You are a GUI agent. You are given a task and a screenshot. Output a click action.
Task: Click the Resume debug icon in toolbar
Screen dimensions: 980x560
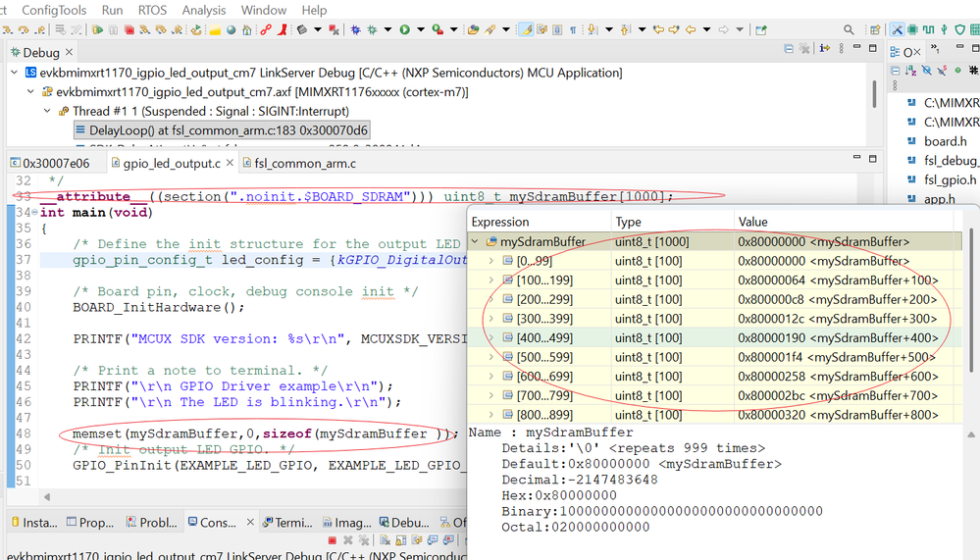tap(97, 29)
